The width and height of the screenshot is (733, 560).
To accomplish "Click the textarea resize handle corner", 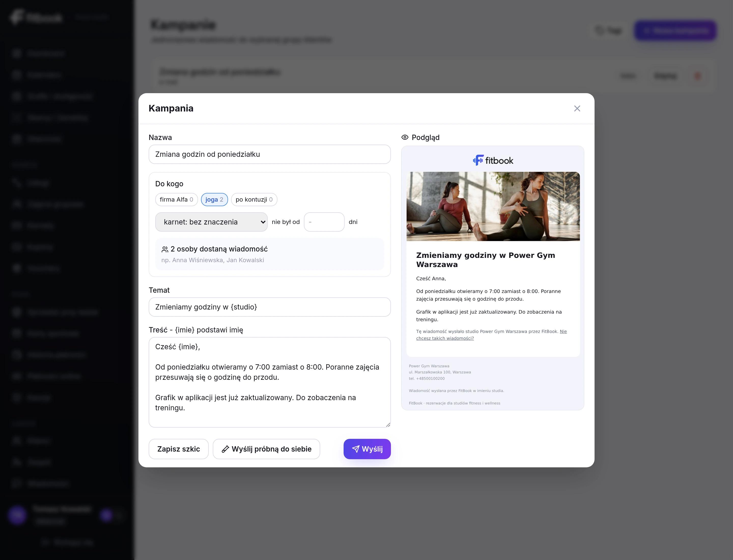I will pyautogui.click(x=388, y=425).
